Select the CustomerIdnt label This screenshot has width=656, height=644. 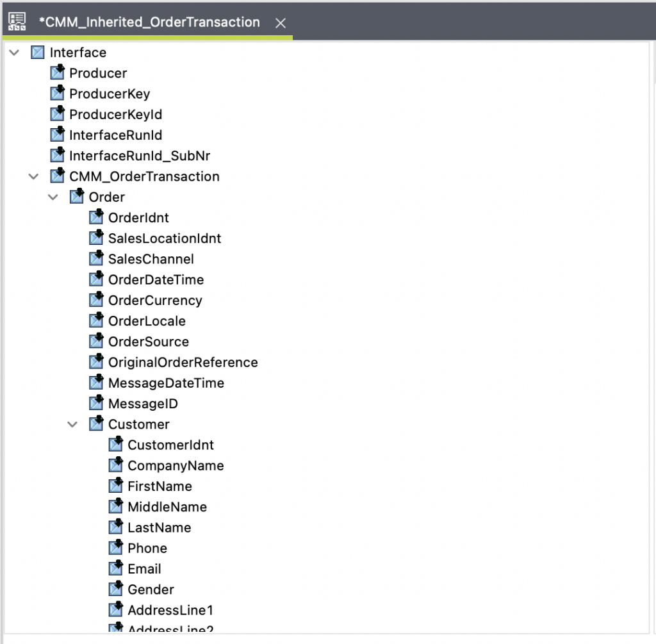pos(170,445)
